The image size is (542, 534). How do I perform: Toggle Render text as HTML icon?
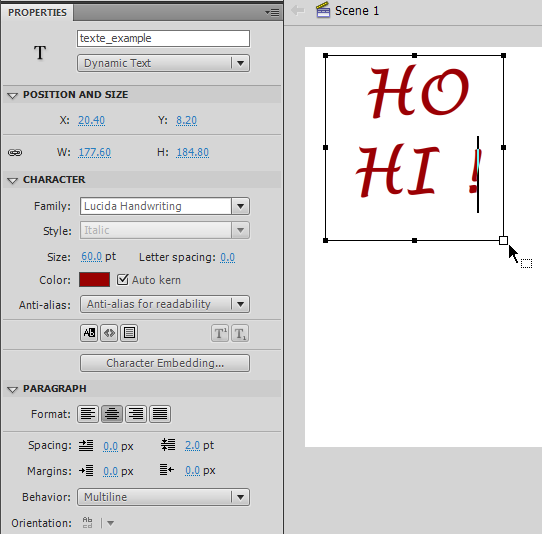[x=109, y=333]
